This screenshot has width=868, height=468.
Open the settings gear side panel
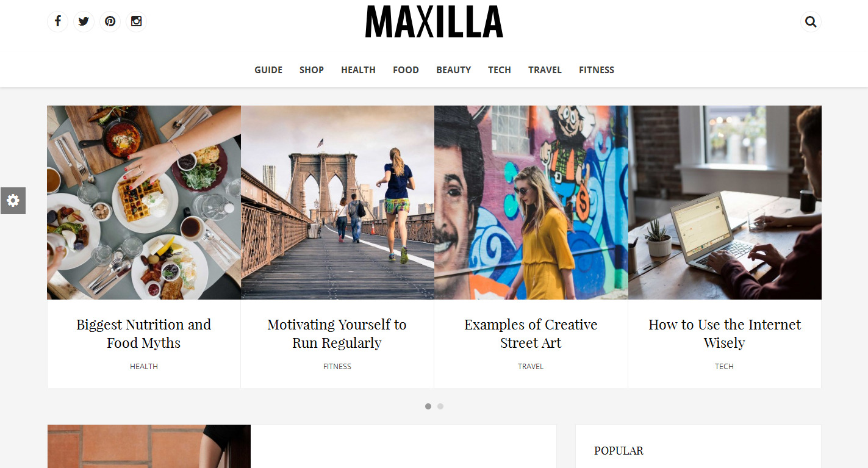point(13,201)
